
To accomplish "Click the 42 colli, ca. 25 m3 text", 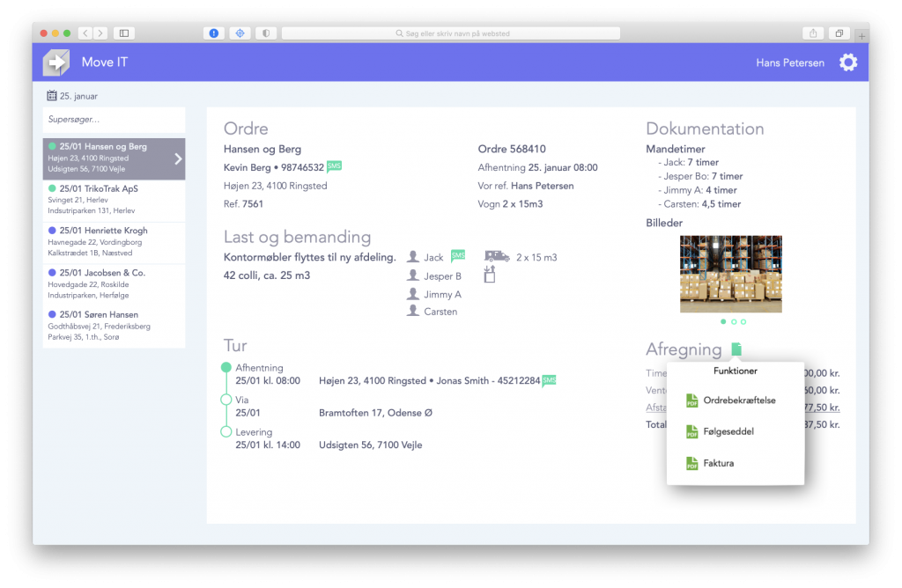I will click(267, 276).
